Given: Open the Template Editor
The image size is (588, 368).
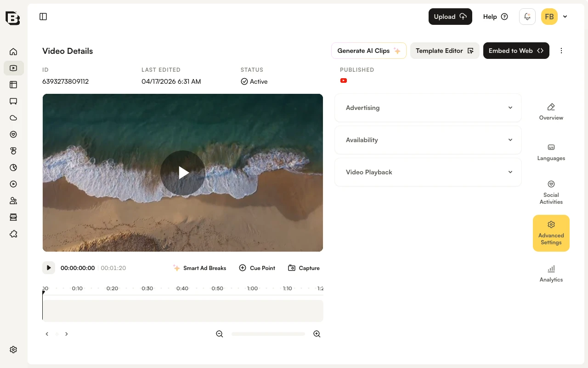Looking at the screenshot, I should (x=445, y=51).
